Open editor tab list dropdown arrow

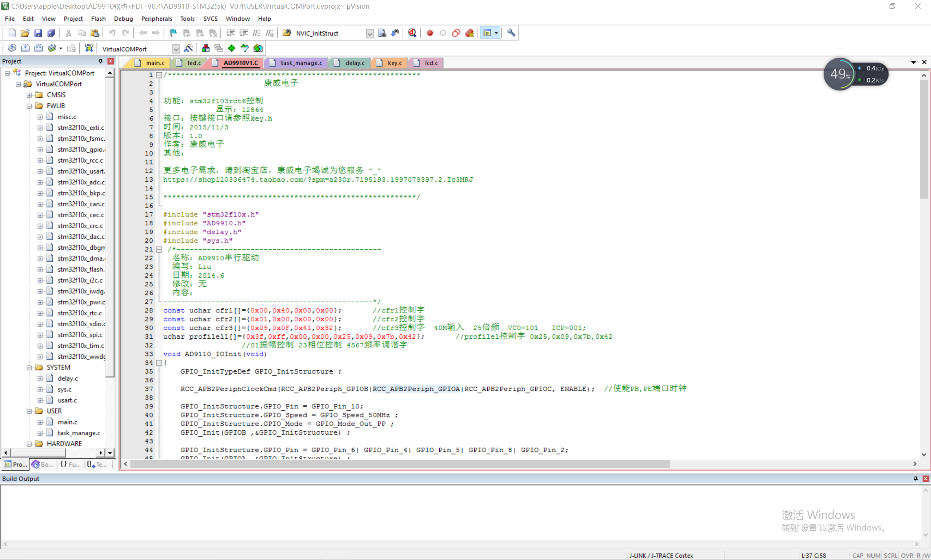pyautogui.click(x=914, y=62)
